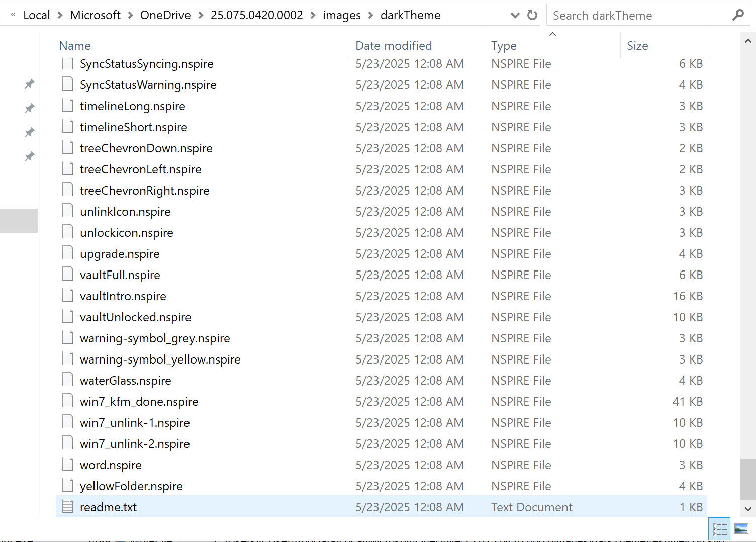756x542 pixels.
Task: Click the search magnifier icon
Action: 738,15
